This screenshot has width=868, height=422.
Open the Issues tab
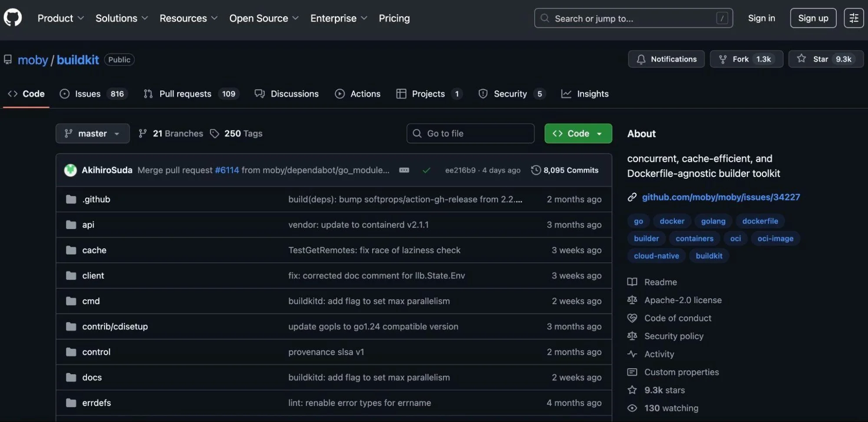94,94
